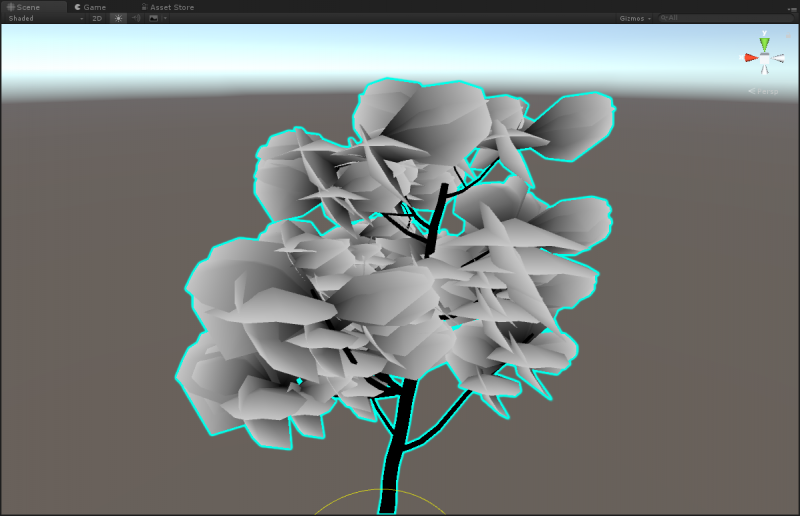This screenshot has width=800, height=516.
Task: Click the scene effects image icon
Action: [x=153, y=18]
